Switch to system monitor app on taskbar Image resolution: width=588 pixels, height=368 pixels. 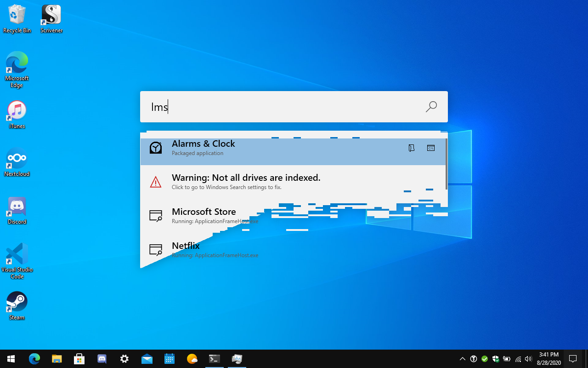(237, 359)
